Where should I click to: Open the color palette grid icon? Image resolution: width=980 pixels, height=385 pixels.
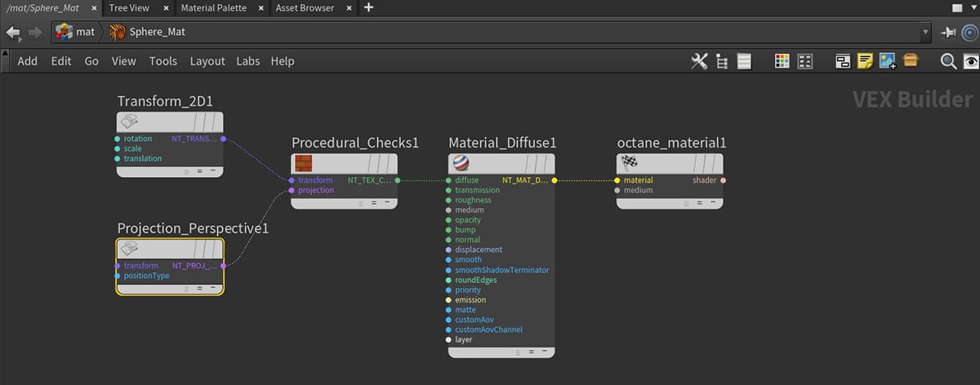[782, 61]
